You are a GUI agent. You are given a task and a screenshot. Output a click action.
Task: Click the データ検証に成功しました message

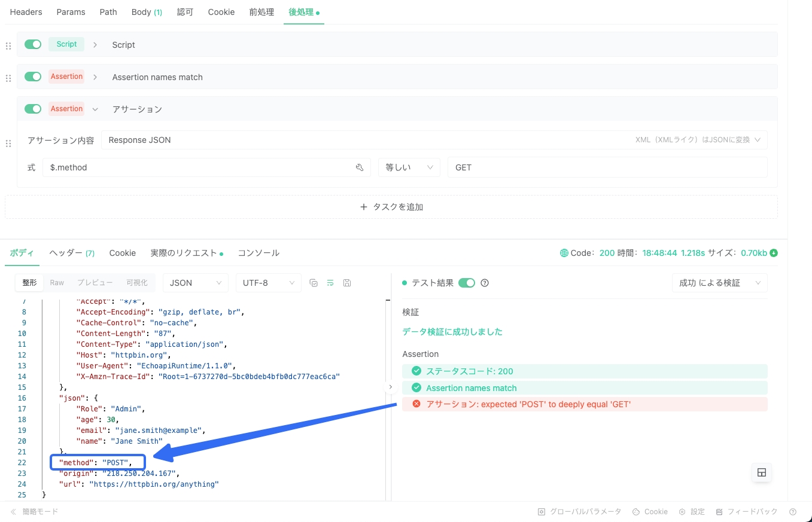click(x=452, y=332)
